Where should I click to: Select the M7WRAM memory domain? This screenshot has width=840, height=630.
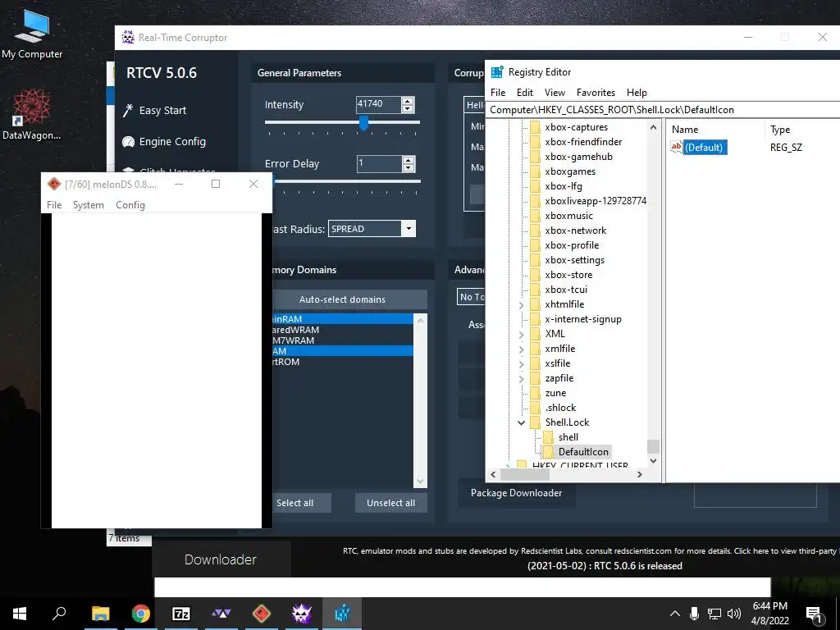(x=343, y=340)
